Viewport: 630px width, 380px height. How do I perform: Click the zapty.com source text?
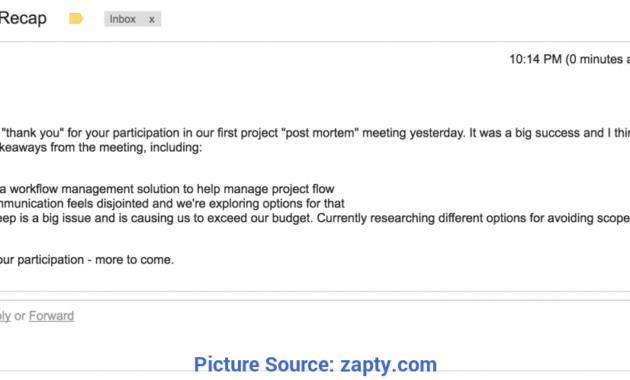388,365
